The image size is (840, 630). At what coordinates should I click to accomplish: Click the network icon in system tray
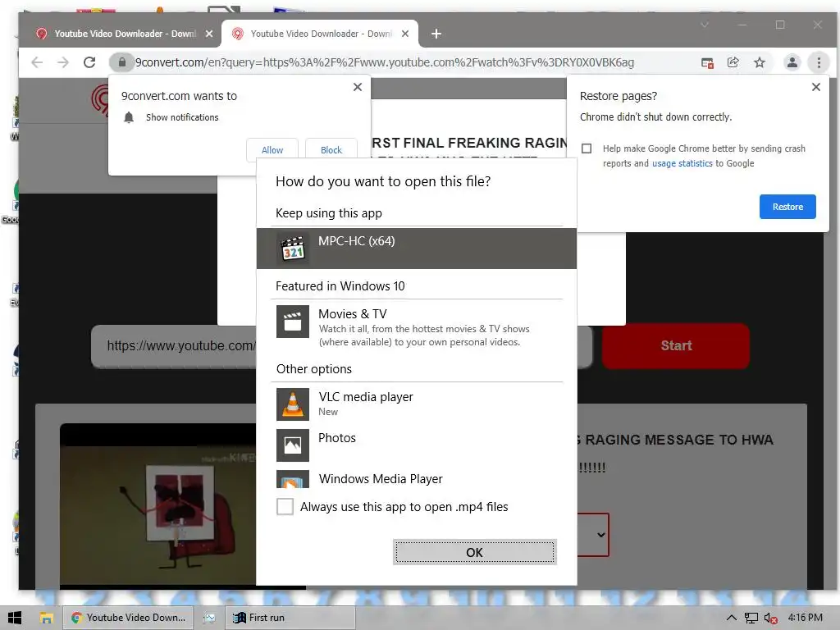click(751, 618)
